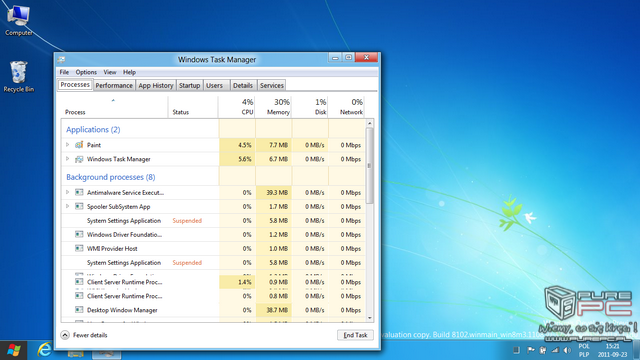640x360 pixels.
Task: Click the POL language indicator
Action: pos(584,346)
